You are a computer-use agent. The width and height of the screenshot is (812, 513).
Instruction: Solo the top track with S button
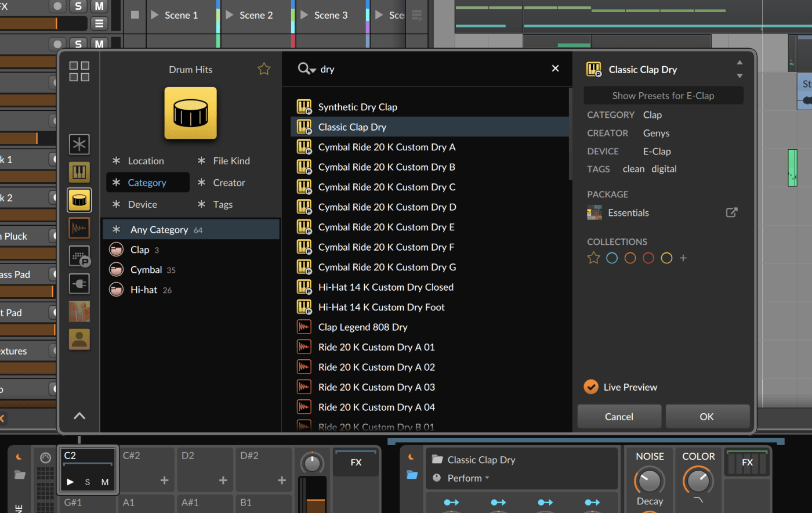(78, 6)
